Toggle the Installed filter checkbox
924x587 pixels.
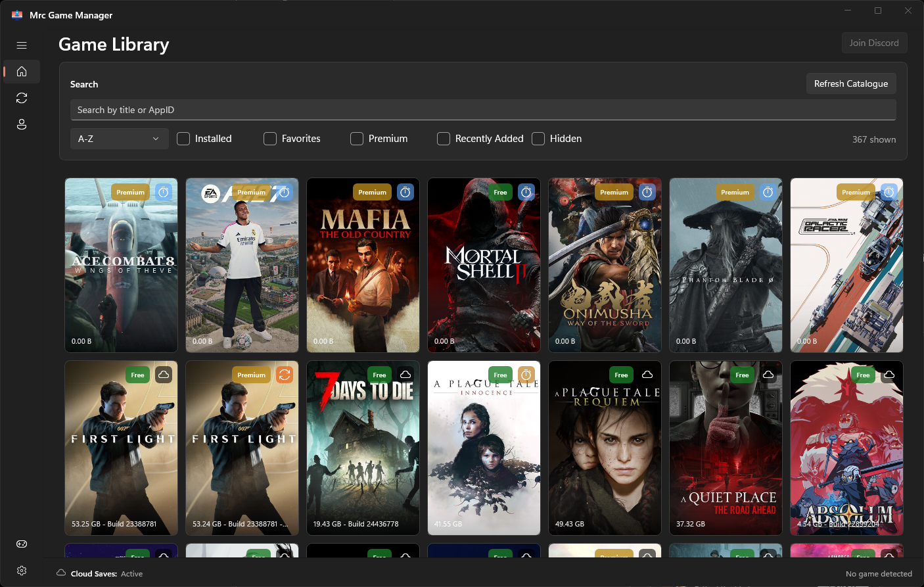183,139
